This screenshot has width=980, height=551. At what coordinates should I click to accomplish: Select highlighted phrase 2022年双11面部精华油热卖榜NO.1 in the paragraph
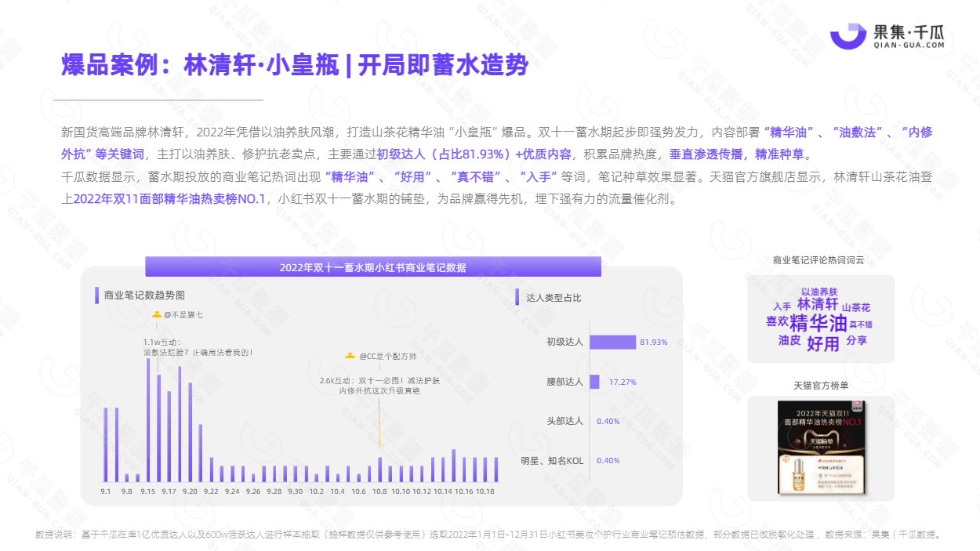point(170,199)
